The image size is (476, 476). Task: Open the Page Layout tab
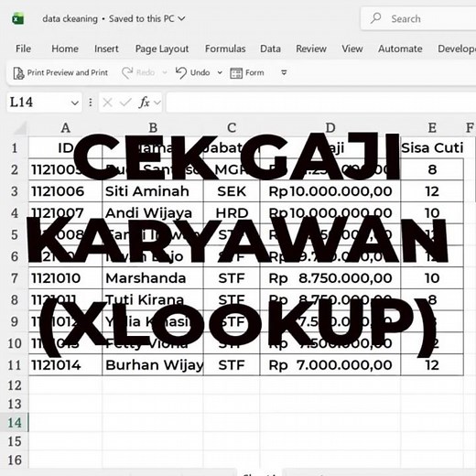[x=162, y=49]
